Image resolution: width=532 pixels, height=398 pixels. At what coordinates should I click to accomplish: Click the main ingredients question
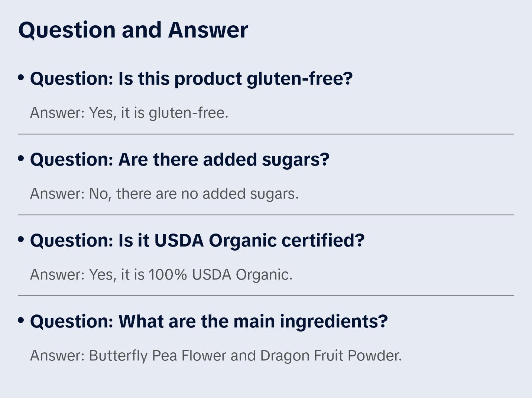253,322
